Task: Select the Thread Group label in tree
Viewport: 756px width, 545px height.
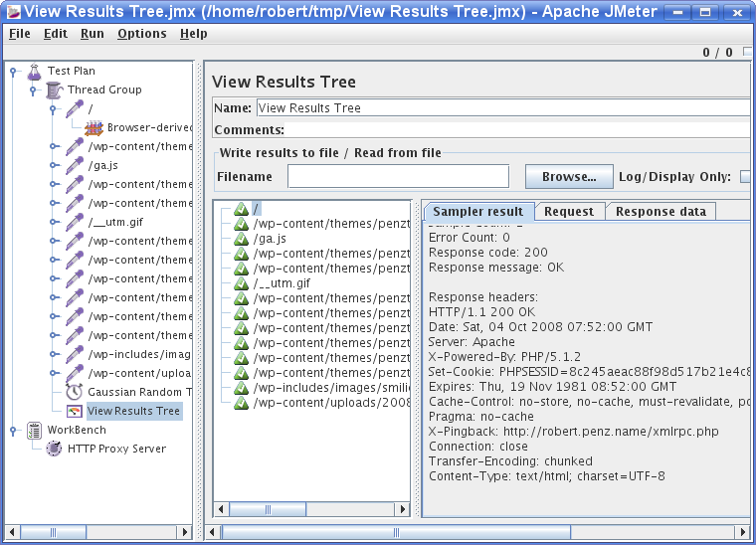Action: click(104, 91)
